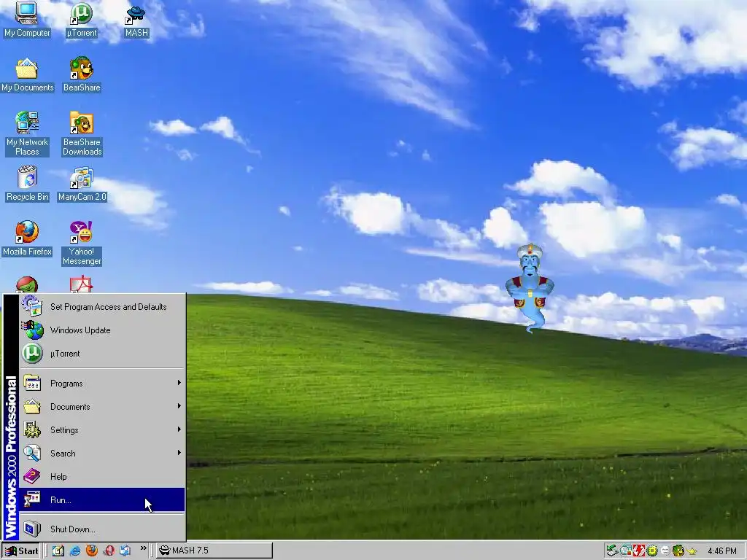Select the My Documents desktop icon
Viewport: 747px width, 560px height.
27,74
